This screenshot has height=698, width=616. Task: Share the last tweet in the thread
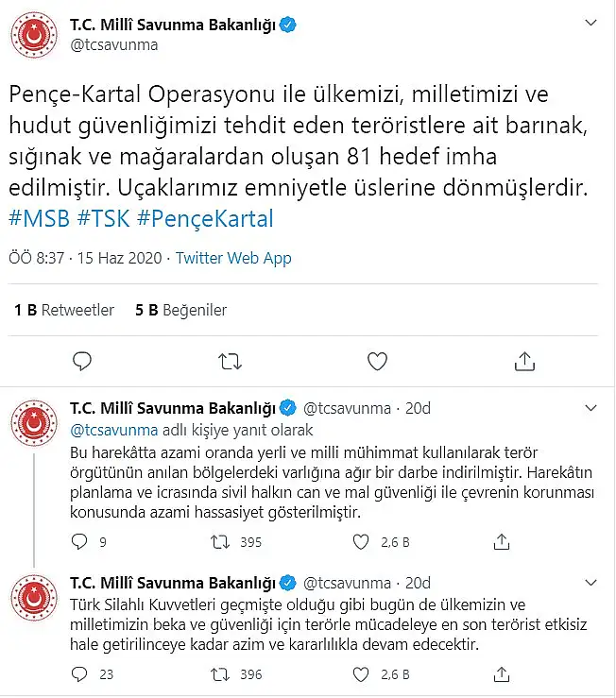[x=502, y=674]
